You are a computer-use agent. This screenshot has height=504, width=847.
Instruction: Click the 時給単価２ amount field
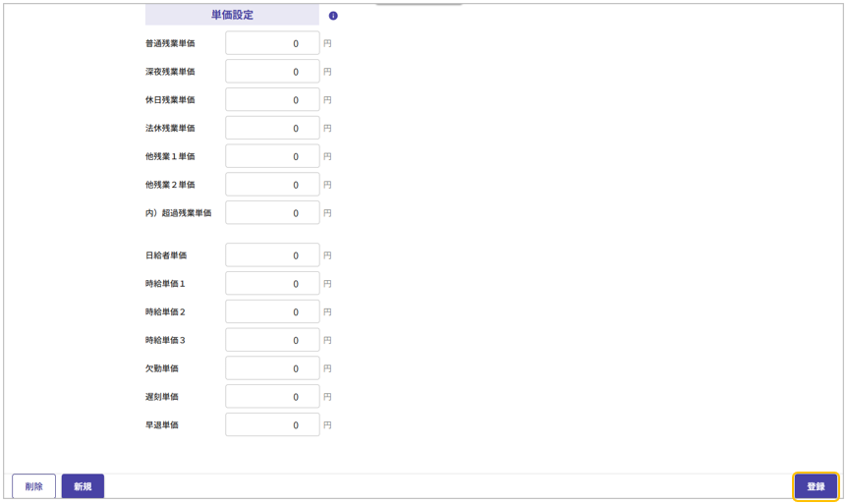tap(272, 312)
